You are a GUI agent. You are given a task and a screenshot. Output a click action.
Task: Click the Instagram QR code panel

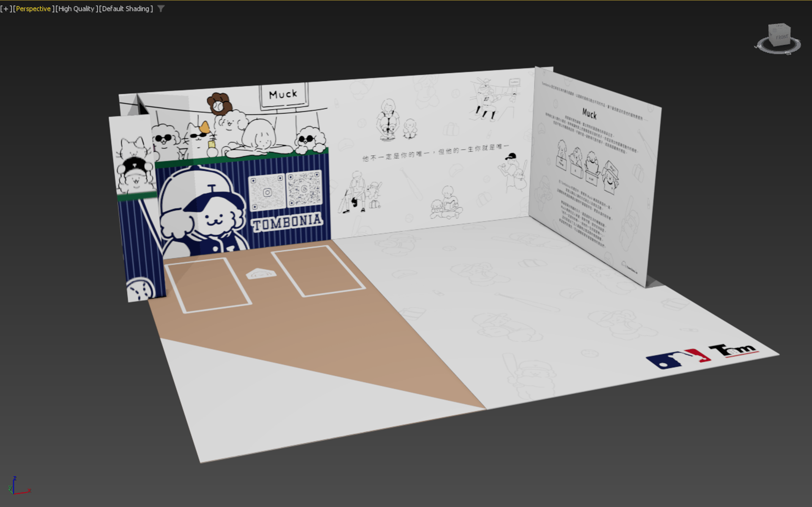pos(267,192)
